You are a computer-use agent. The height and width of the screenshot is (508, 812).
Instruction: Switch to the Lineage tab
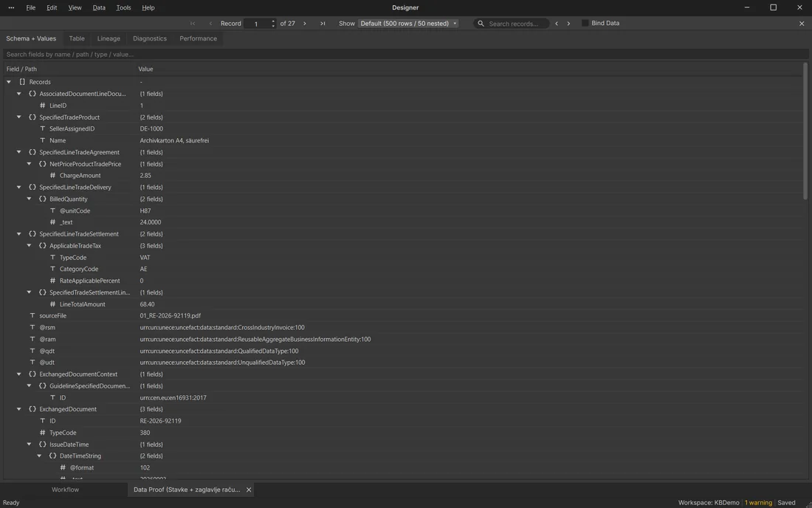pos(109,38)
